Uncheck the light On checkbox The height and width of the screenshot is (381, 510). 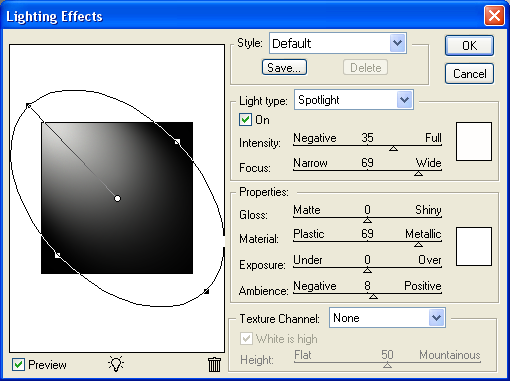[x=245, y=120]
